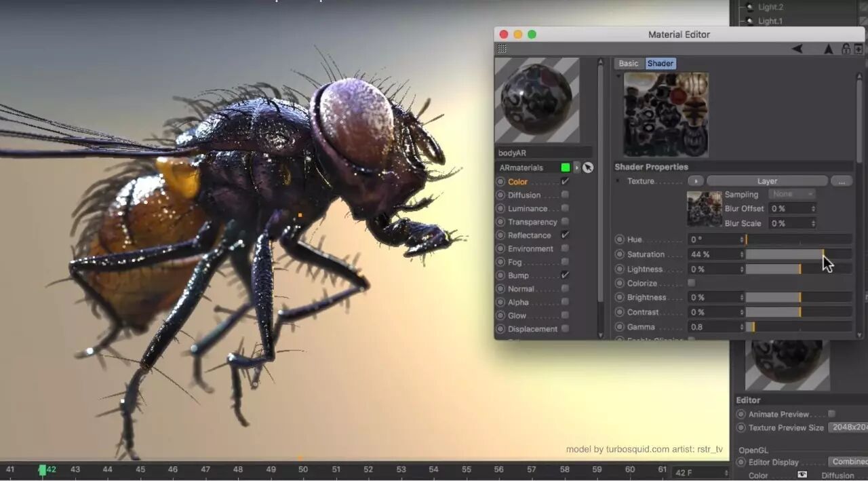Click the ellipsis button beside Layer
The height and width of the screenshot is (481, 868).
[842, 181]
